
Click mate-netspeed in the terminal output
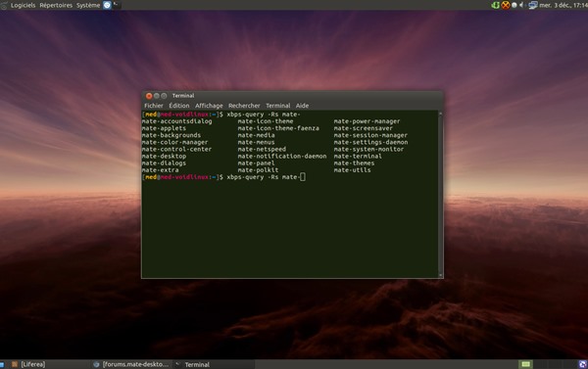262,149
